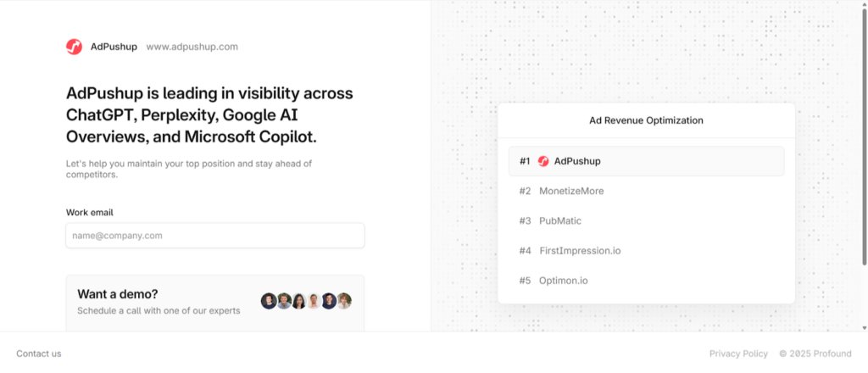Viewport: 868px width, 373px height.
Task: Click the long-haired woman's expert avatar
Action: point(299,301)
